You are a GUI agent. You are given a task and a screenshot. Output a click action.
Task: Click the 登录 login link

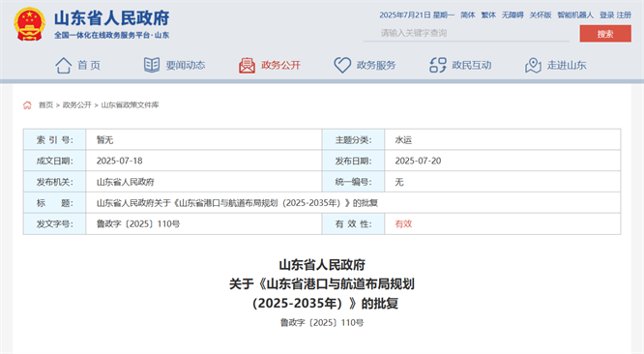[x=606, y=15]
